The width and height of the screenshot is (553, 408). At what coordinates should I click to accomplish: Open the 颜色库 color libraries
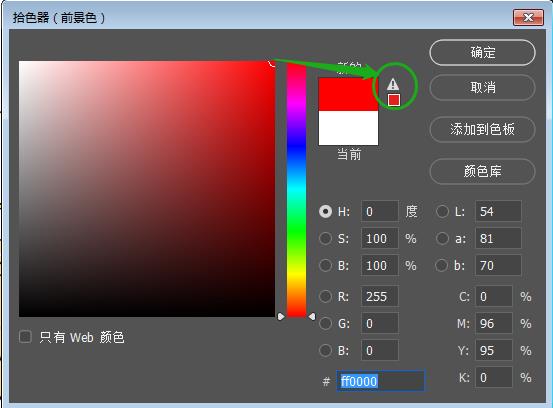(x=482, y=171)
